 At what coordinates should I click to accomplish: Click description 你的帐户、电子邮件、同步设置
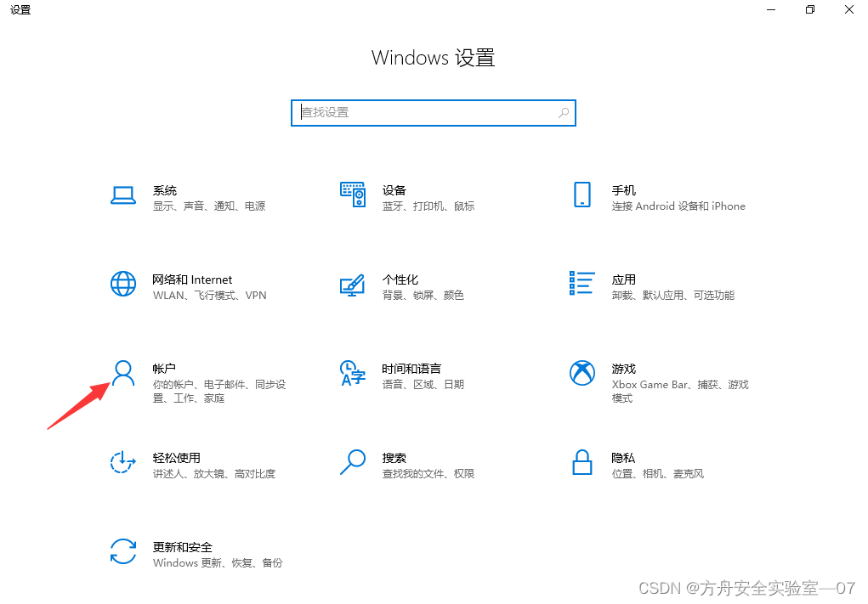pos(219,391)
